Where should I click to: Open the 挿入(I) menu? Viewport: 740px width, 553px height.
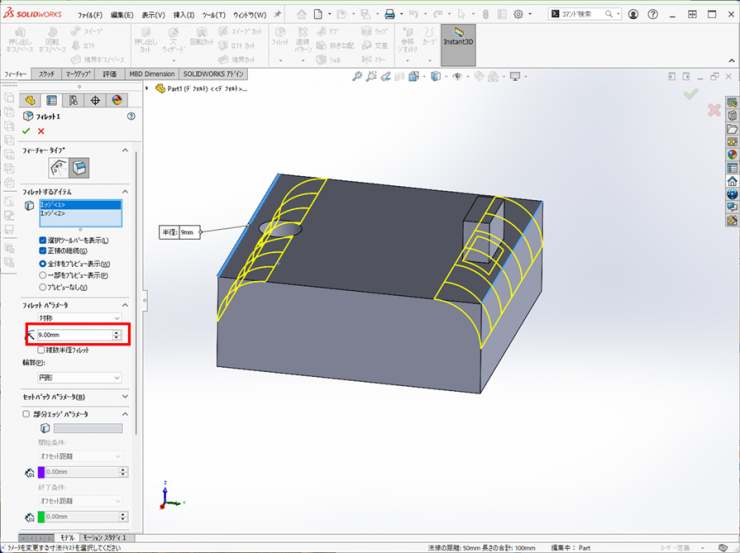point(184,15)
